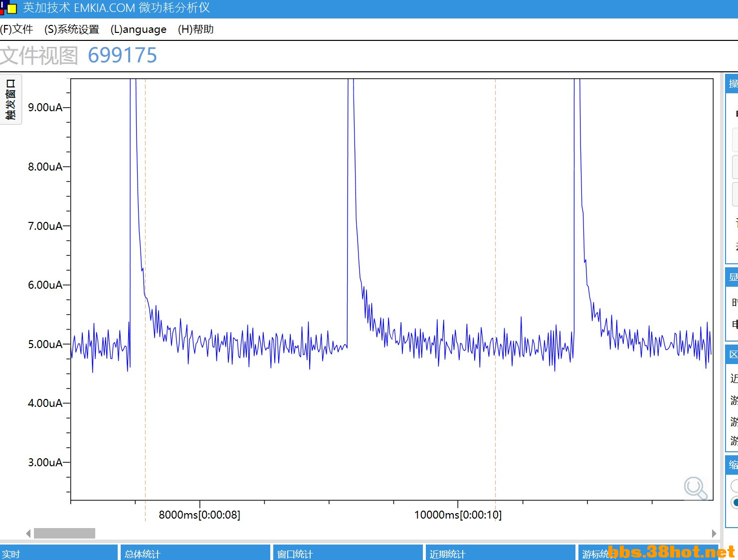Click the 8.00uA axis label
Image resolution: width=738 pixels, height=560 pixels.
(45, 167)
